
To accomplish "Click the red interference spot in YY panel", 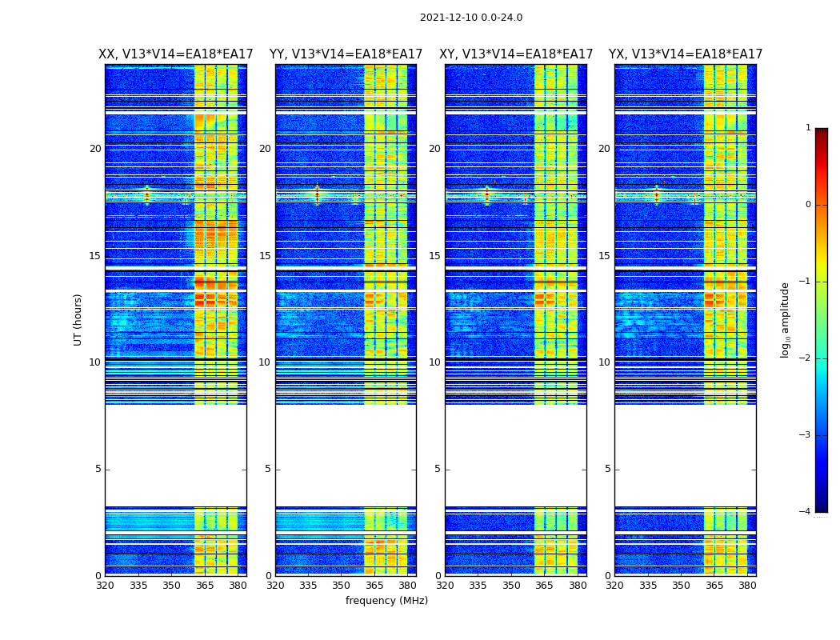I will tap(317, 196).
